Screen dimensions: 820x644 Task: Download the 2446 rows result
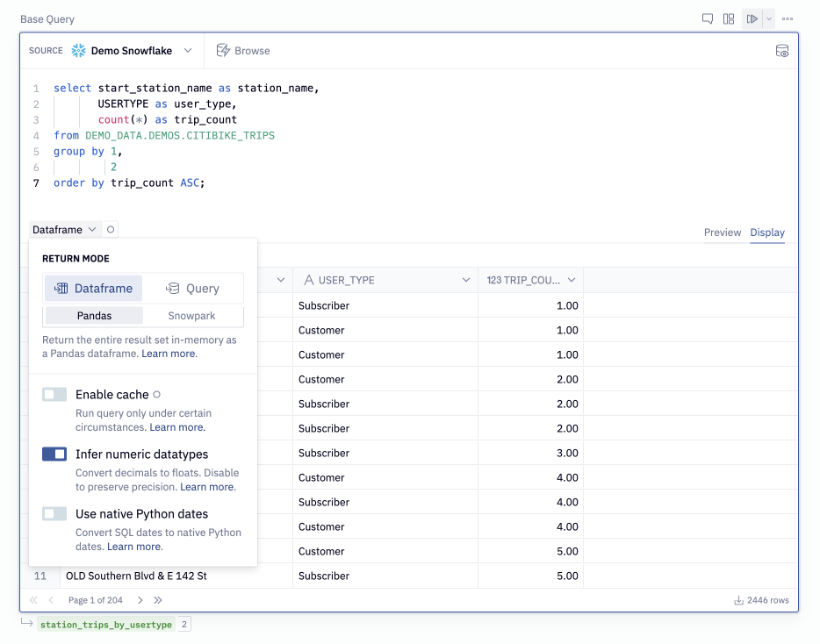pos(761,600)
